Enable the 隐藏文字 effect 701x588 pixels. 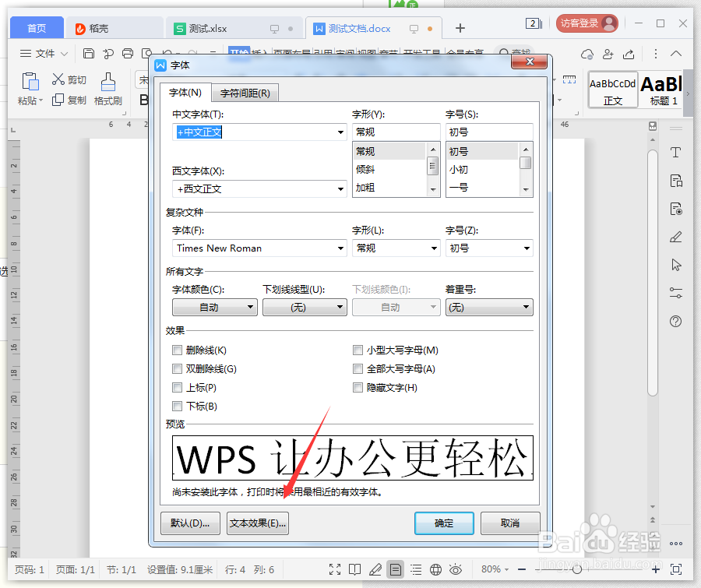point(358,387)
